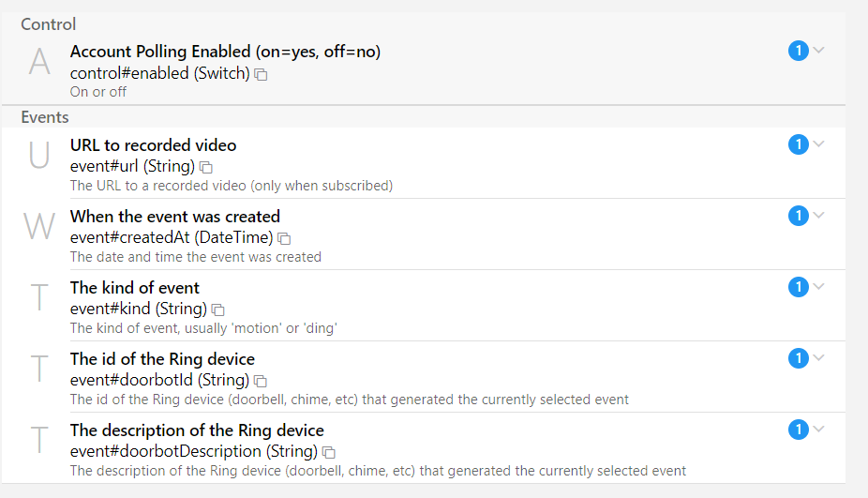Select the 'Account Polling Enabled' channel title
This screenshot has width=868, height=498.
tap(225, 52)
